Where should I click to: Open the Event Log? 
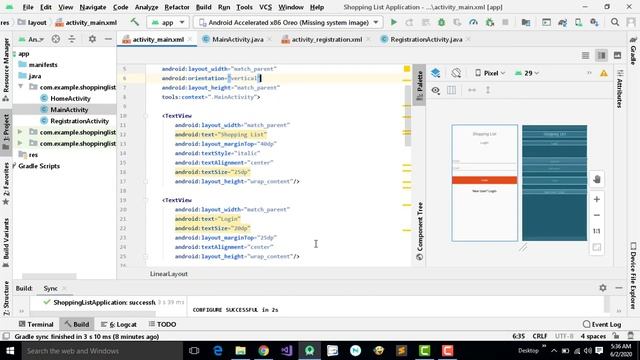[602, 324]
